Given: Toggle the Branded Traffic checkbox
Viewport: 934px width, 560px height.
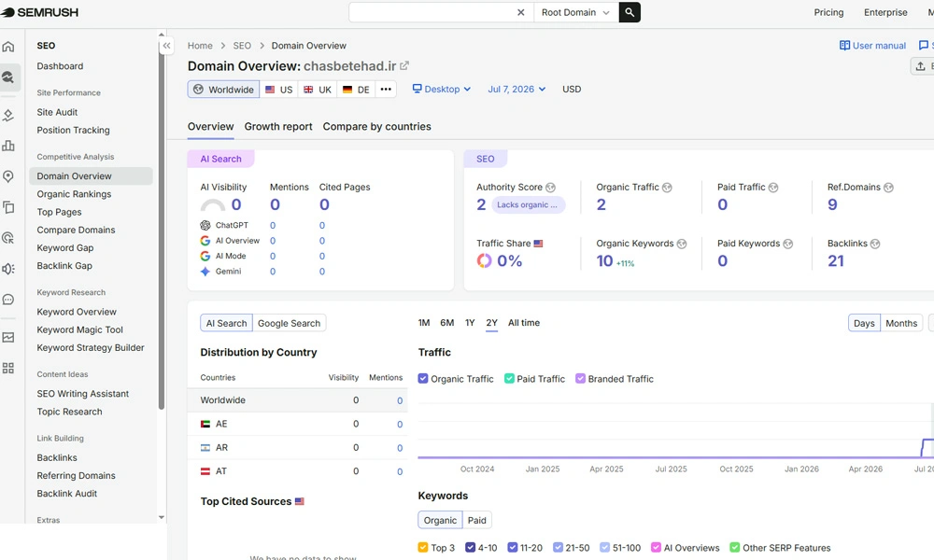Looking at the screenshot, I should tap(580, 379).
